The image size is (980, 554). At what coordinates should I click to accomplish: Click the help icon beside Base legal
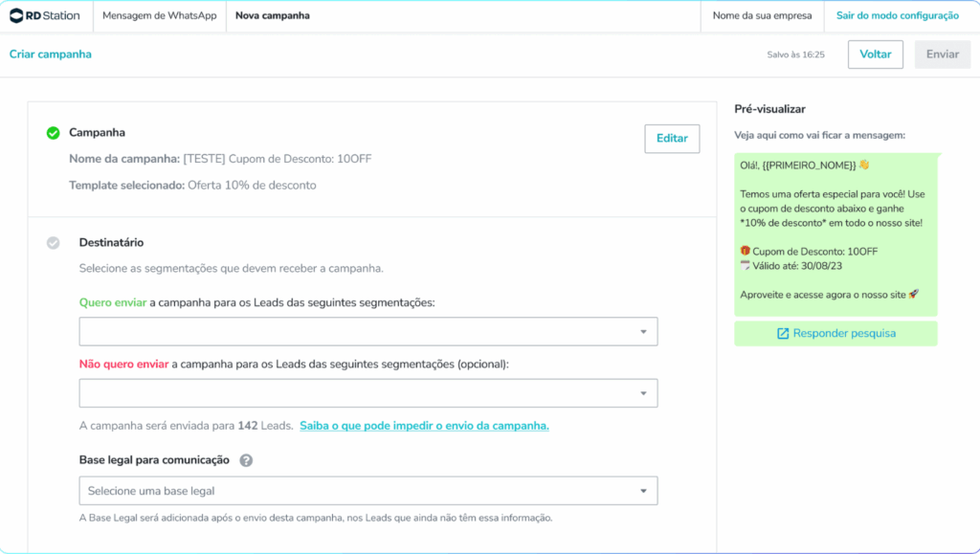coord(246,460)
